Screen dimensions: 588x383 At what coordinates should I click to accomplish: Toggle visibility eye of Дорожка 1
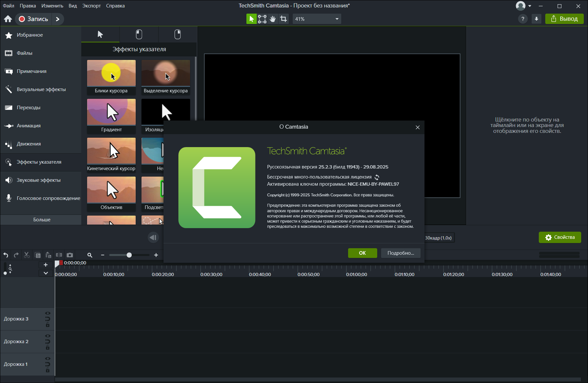48,359
